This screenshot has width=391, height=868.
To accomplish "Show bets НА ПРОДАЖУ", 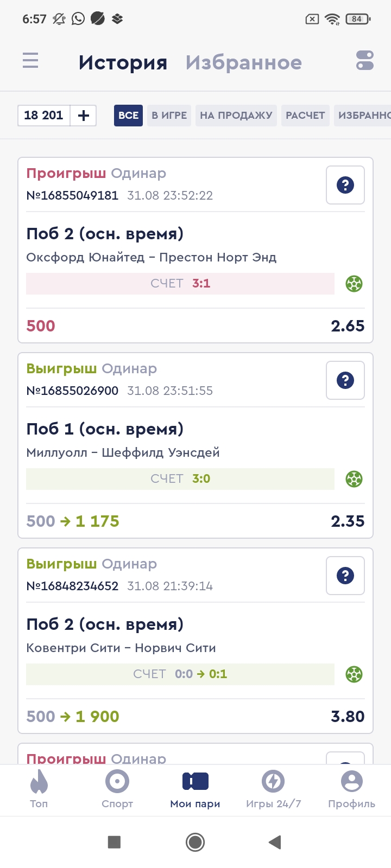I will 236,116.
